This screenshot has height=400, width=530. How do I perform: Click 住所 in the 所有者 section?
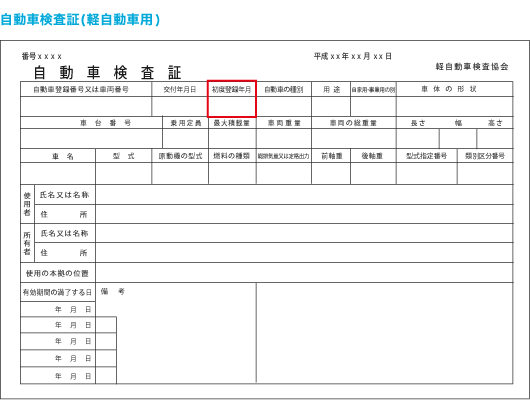pos(64,253)
